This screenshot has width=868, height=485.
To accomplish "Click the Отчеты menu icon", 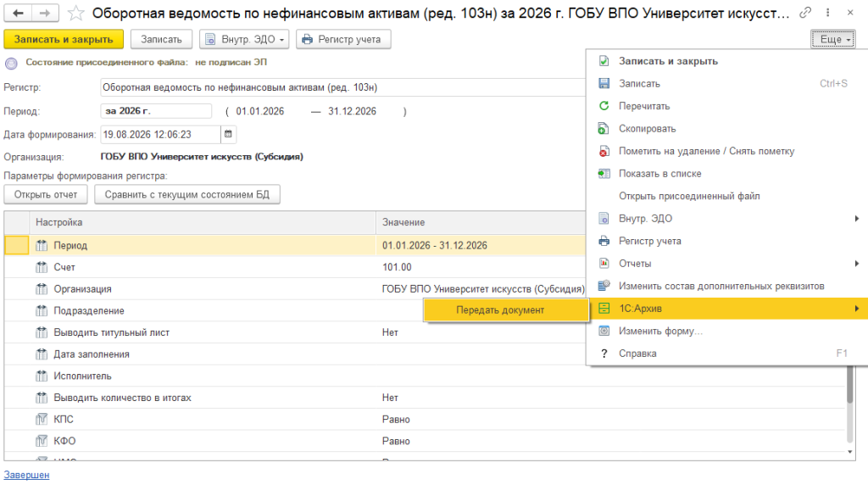I will pos(604,264).
